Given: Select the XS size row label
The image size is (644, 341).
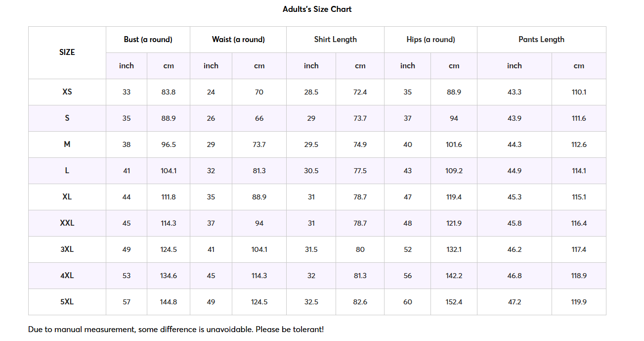Looking at the screenshot, I should click(67, 92).
